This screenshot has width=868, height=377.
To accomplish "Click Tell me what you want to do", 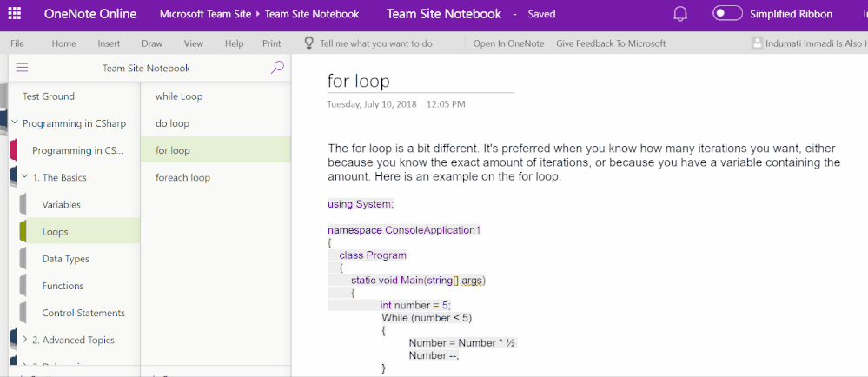I will 376,43.
